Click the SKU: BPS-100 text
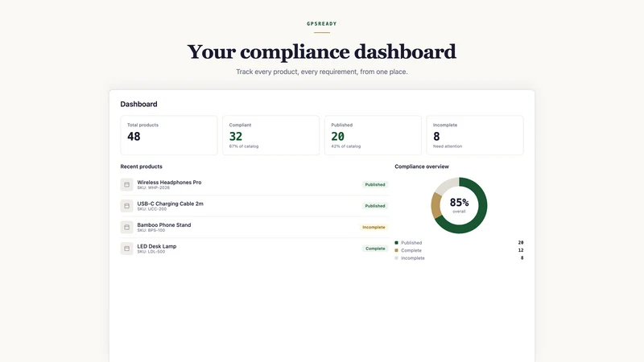Image resolution: width=644 pixels, height=362 pixels. point(151,231)
